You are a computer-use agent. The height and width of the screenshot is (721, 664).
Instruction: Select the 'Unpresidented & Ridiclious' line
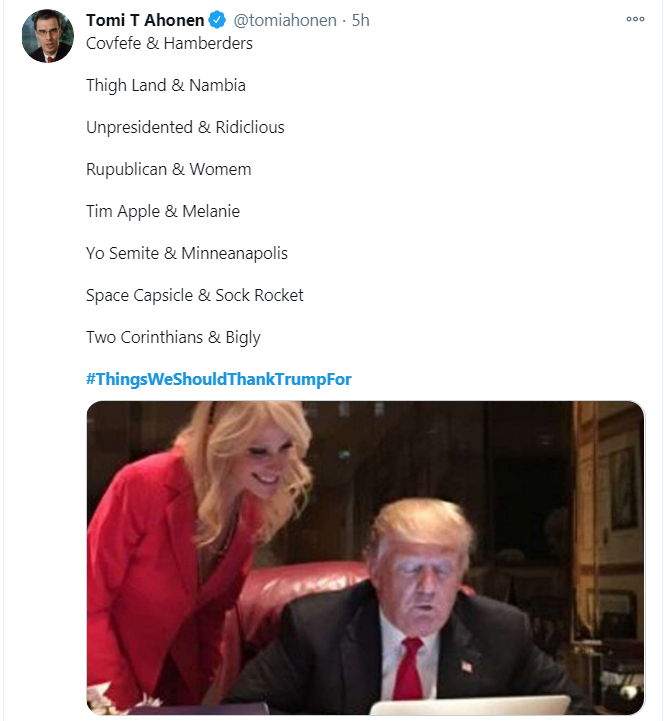click(x=185, y=127)
